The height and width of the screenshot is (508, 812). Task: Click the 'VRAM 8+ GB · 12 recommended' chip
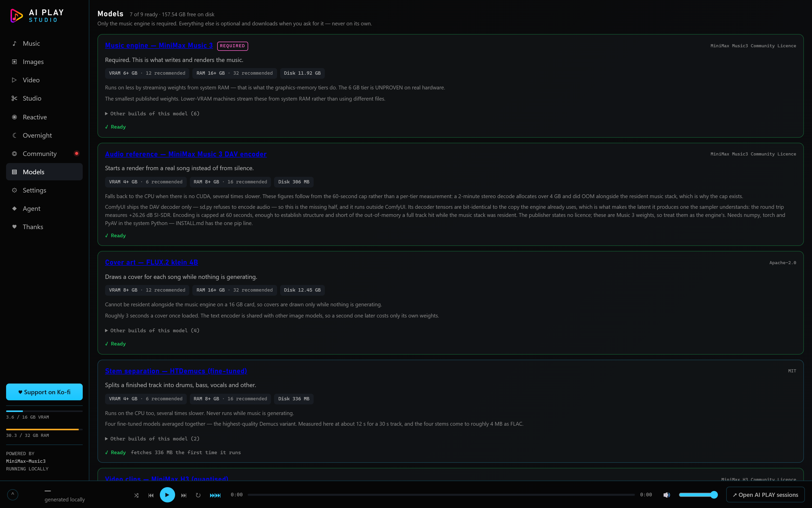tap(147, 290)
